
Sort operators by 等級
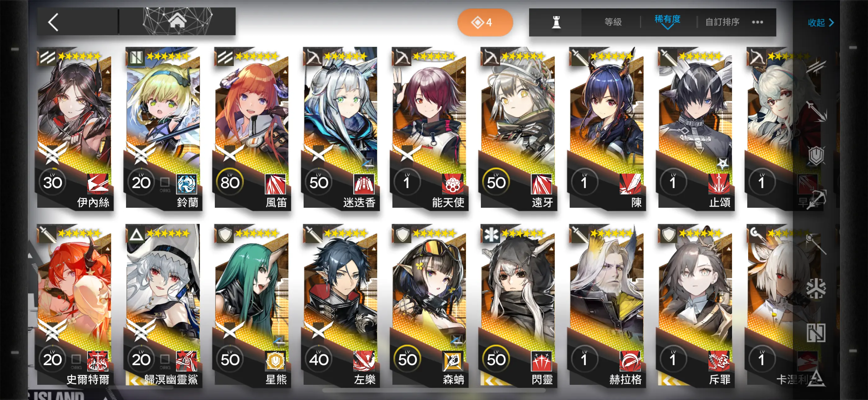613,22
